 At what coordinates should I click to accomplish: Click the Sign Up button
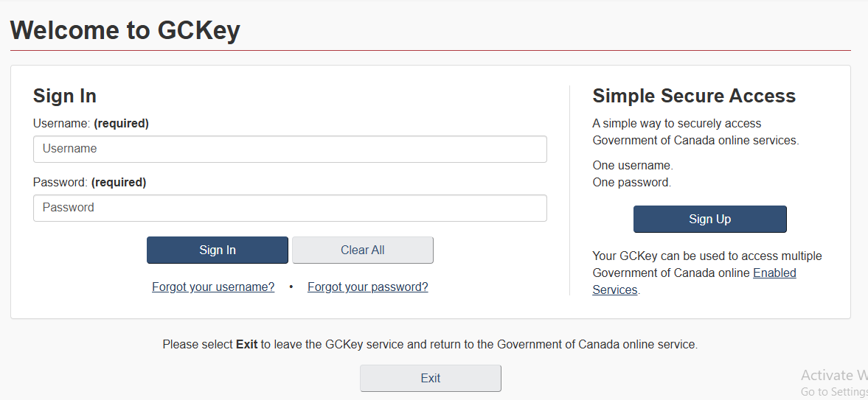pos(709,220)
